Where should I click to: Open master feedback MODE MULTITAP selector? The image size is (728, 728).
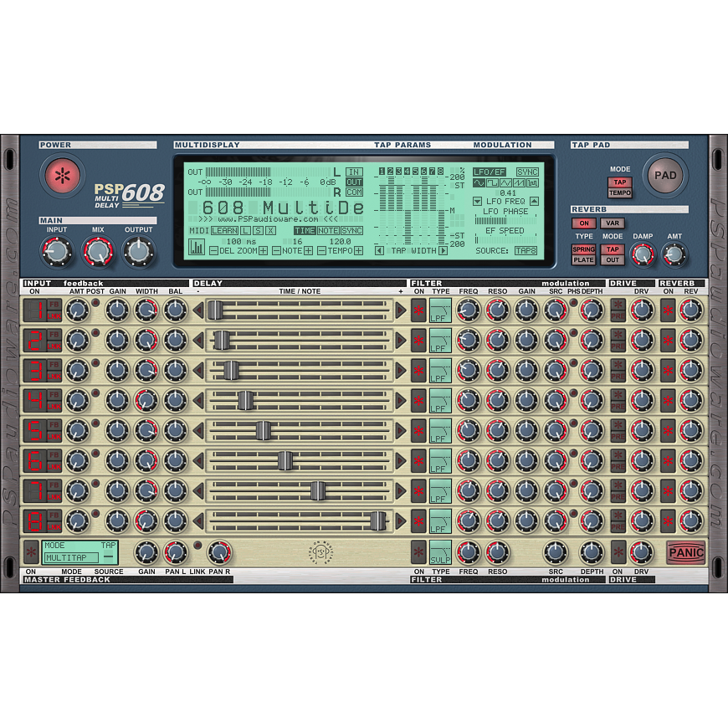tap(73, 557)
